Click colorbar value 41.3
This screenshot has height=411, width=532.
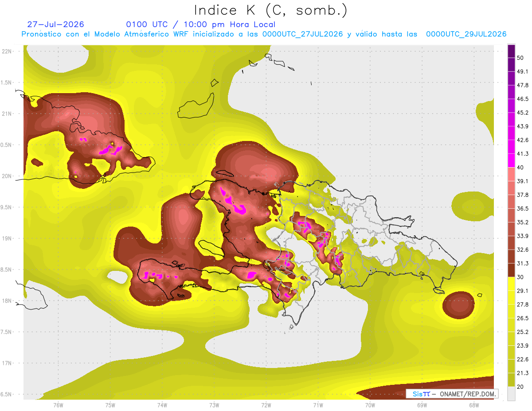click(x=522, y=154)
